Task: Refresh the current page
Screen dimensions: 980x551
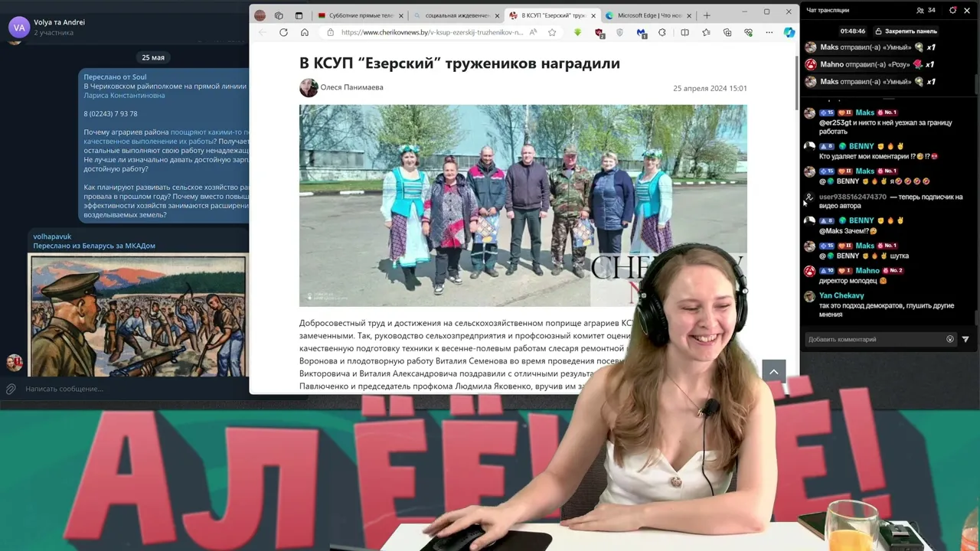Action: 283,32
